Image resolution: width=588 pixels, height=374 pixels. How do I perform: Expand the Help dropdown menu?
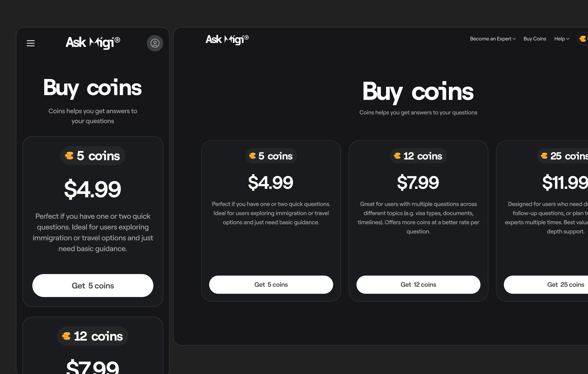tap(562, 39)
